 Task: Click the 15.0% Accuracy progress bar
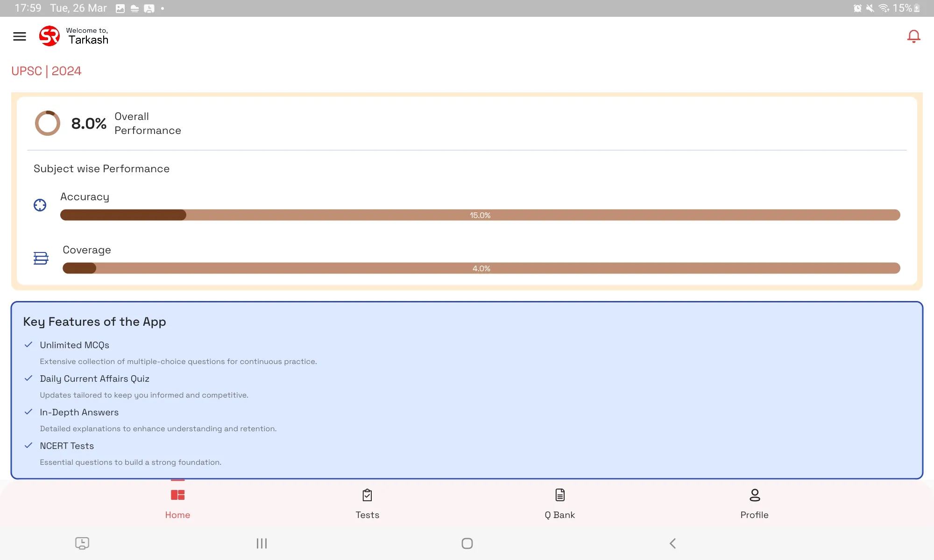[480, 215]
